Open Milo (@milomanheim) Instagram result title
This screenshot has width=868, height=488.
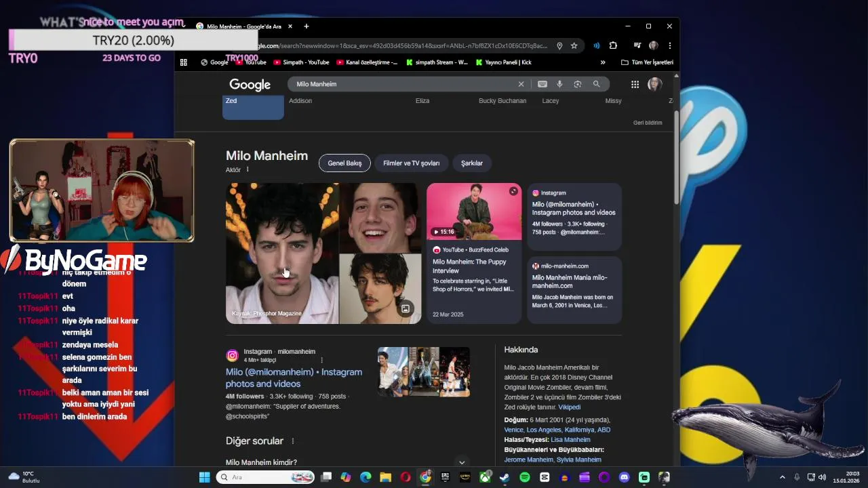click(x=294, y=378)
